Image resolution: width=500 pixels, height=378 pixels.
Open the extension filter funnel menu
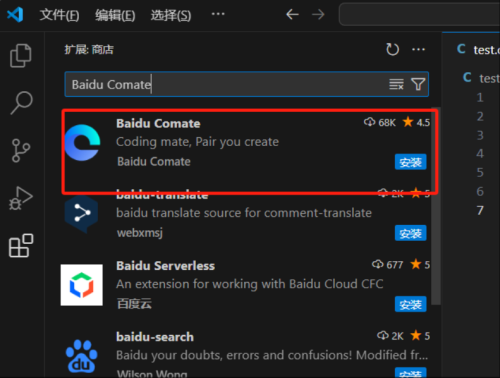[418, 84]
